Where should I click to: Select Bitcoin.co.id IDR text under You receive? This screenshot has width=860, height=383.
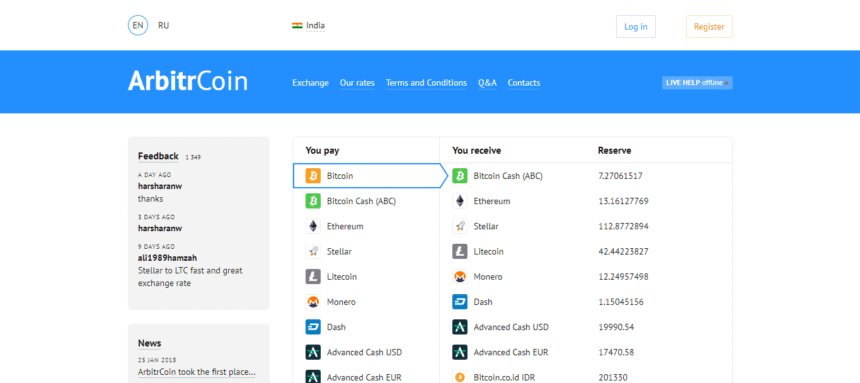tap(504, 378)
